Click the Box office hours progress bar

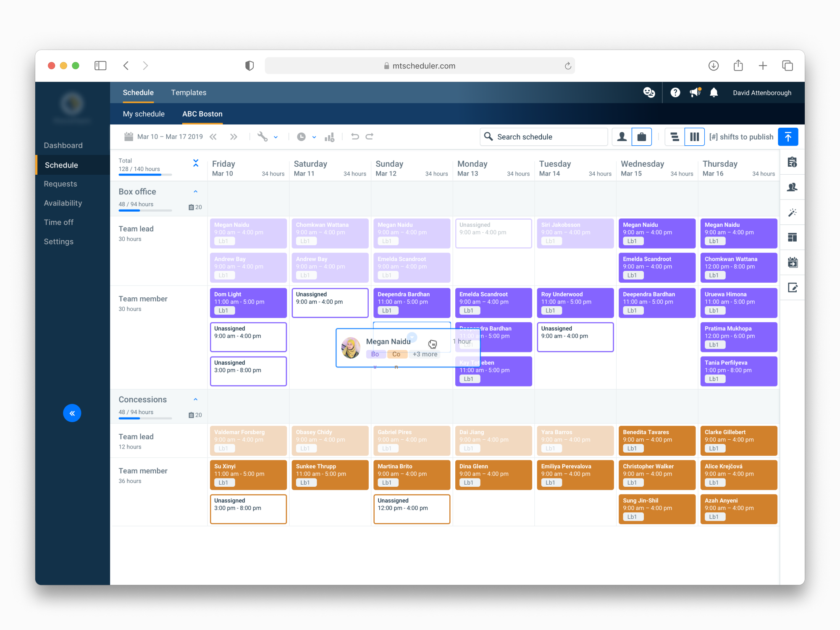point(145,210)
